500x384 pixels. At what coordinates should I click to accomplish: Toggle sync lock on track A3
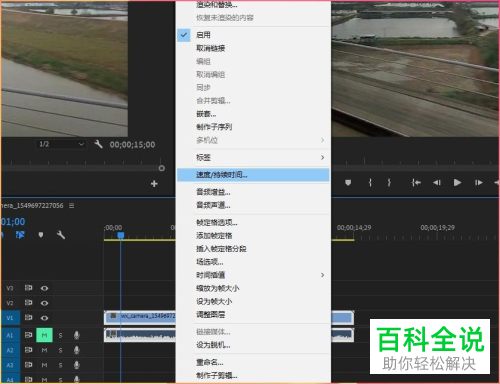(28, 365)
